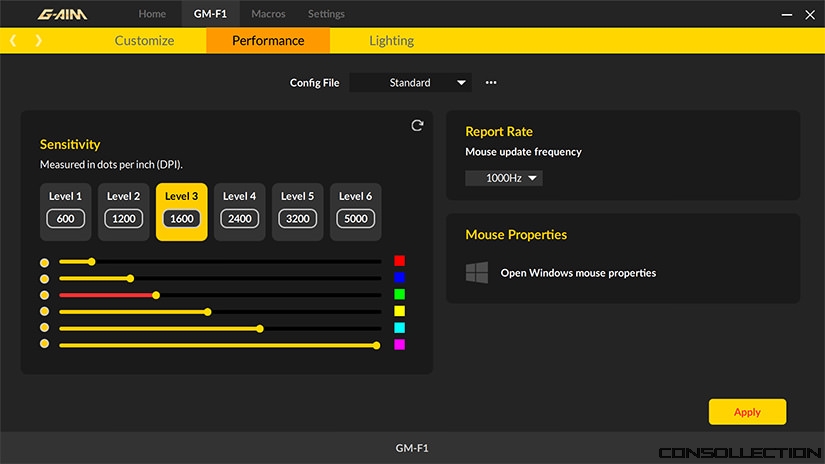Click the Windows logo icon
The width and height of the screenshot is (825, 464).
click(477, 273)
